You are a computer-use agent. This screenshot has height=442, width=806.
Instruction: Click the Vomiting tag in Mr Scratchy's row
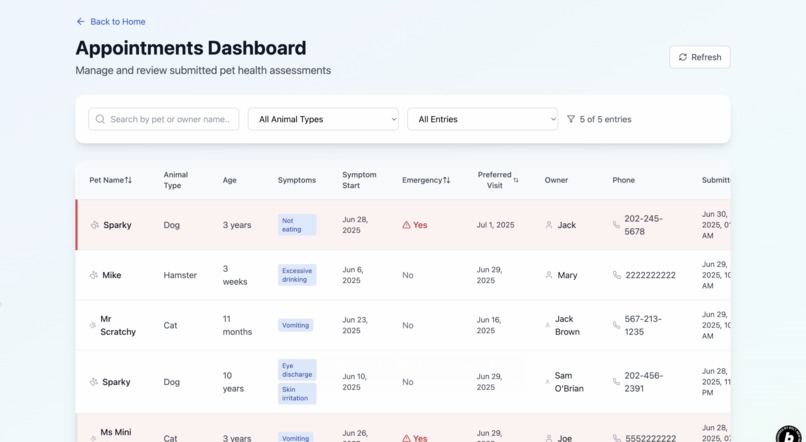296,325
